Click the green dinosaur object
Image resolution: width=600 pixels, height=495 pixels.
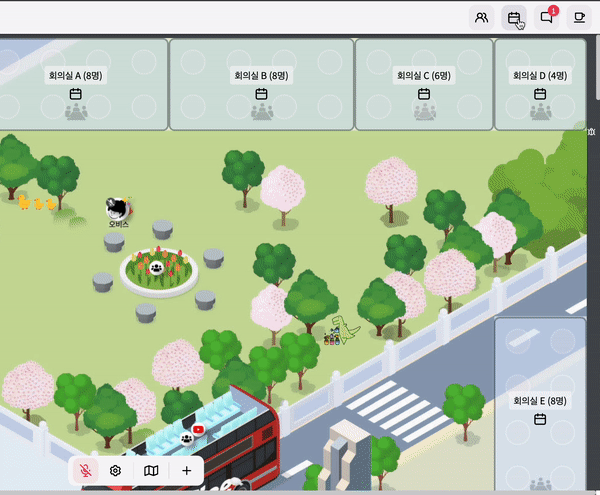point(345,330)
